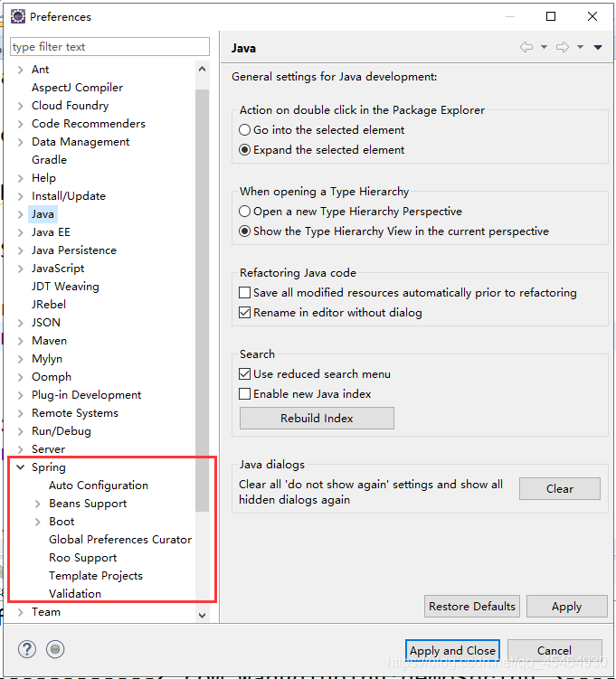
Task: Expand the Maven node
Action: [21, 341]
